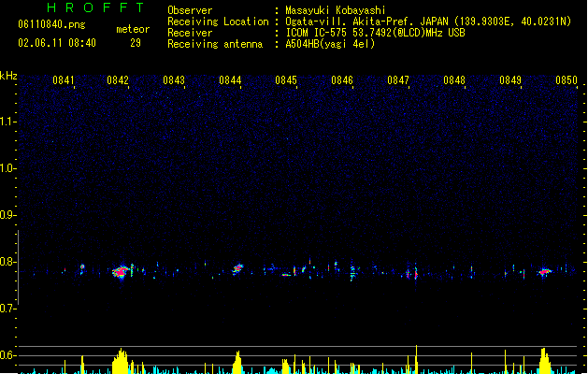Click the tall yellow intensity peak below 0842

[x=120, y=361]
